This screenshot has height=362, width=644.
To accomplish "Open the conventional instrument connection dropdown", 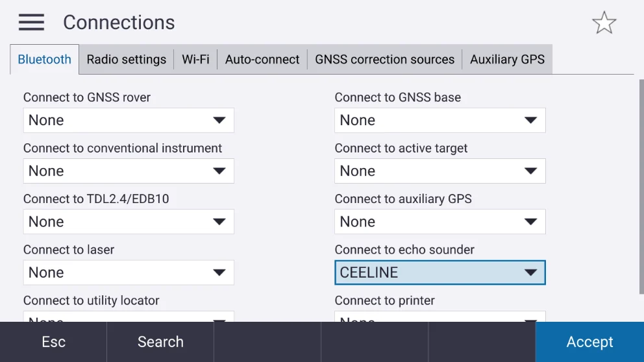I will (x=129, y=171).
